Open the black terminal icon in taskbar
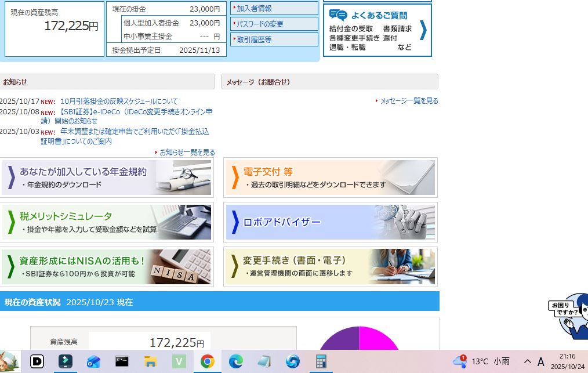This screenshot has width=588, height=373. click(122, 362)
